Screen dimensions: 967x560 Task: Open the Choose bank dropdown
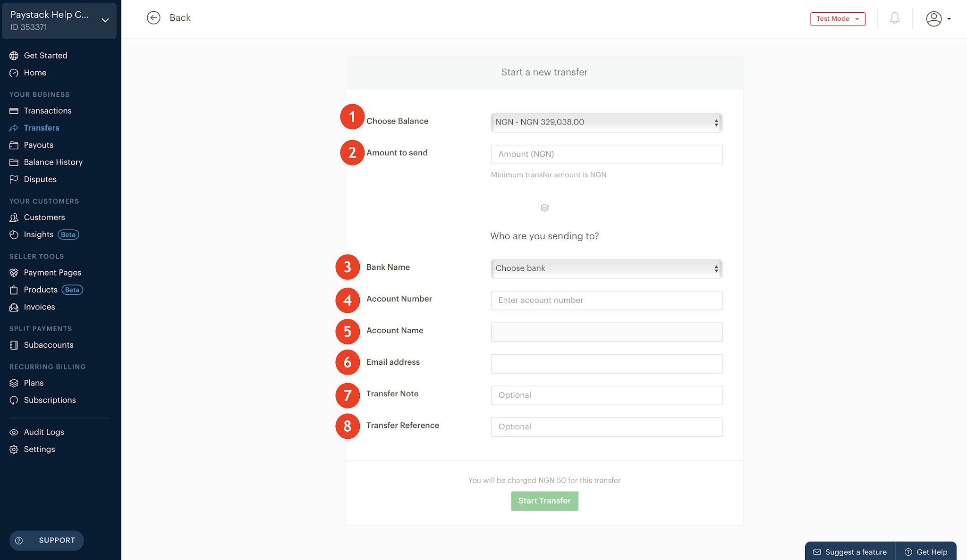coord(606,268)
